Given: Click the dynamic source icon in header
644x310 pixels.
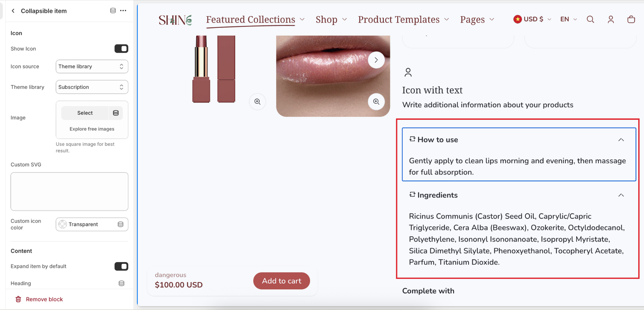Looking at the screenshot, I should (x=113, y=11).
